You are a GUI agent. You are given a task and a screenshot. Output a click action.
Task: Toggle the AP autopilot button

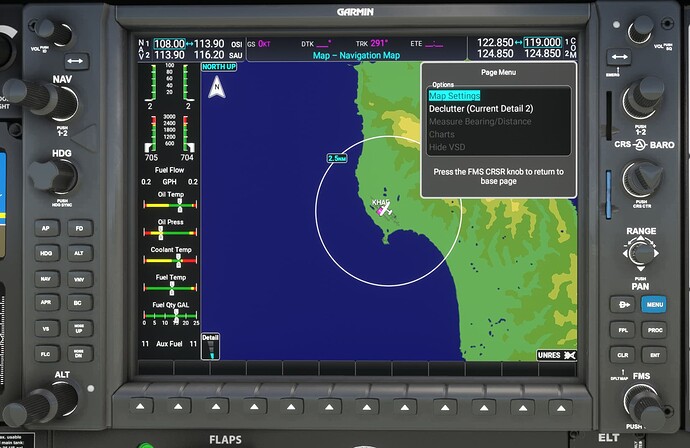point(46,228)
